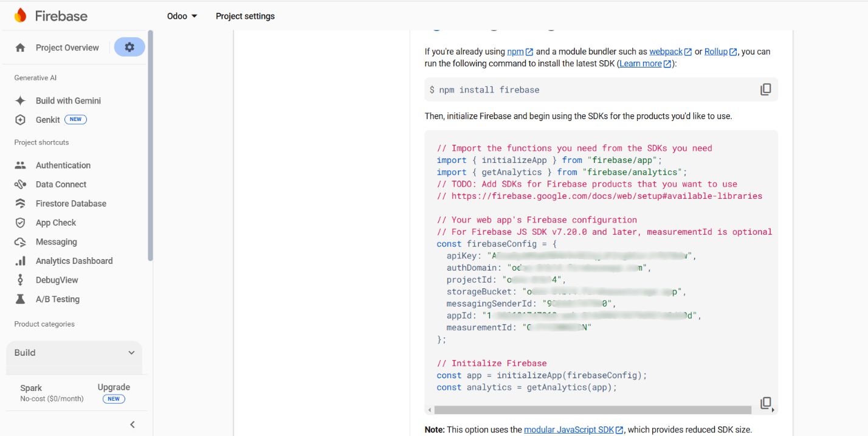The width and height of the screenshot is (868, 436).
Task: Click the Firestore Database icon
Action: [20, 204]
